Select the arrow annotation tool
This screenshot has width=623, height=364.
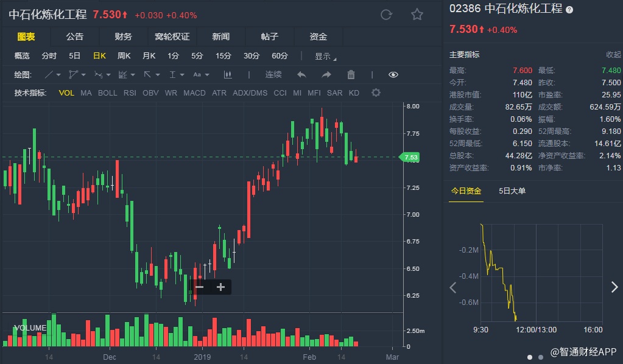click(x=147, y=75)
